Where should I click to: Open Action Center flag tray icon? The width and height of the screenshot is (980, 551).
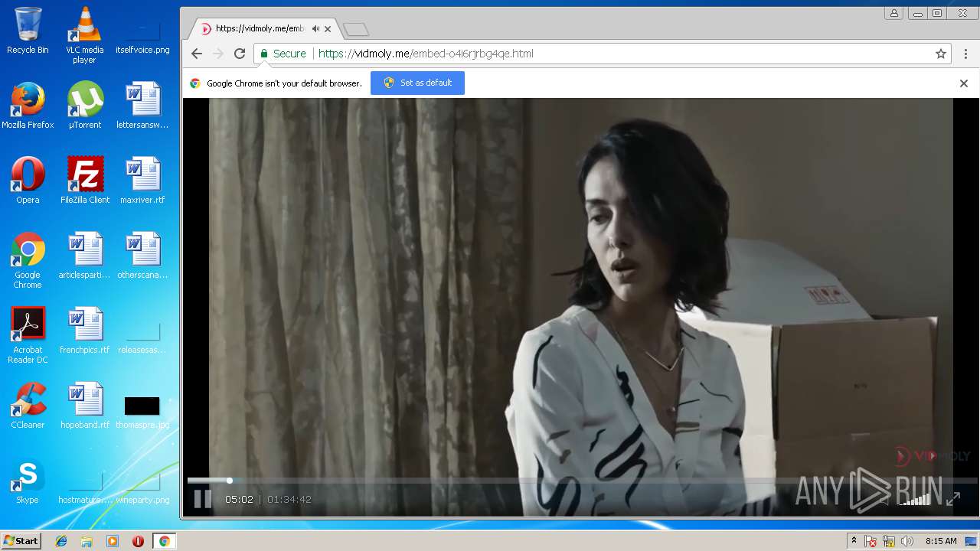[x=871, y=541]
